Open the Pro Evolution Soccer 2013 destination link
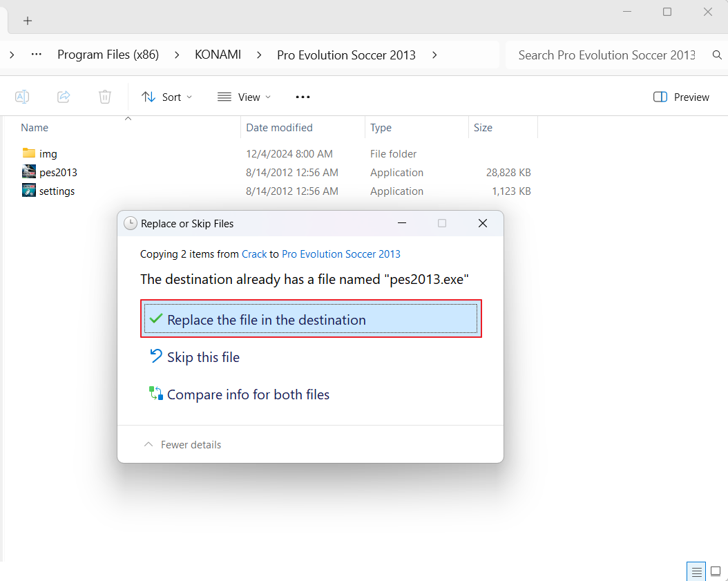This screenshot has width=728, height=581. [341, 254]
